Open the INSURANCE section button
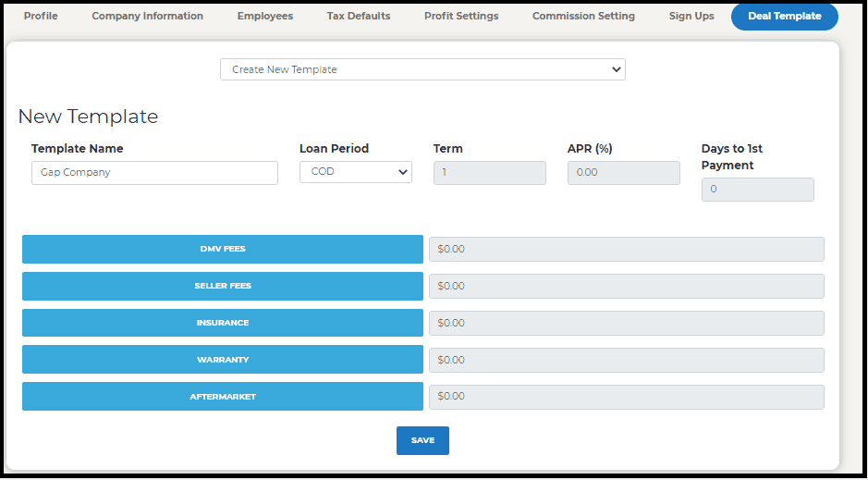This screenshot has height=480, width=868. [x=223, y=323]
